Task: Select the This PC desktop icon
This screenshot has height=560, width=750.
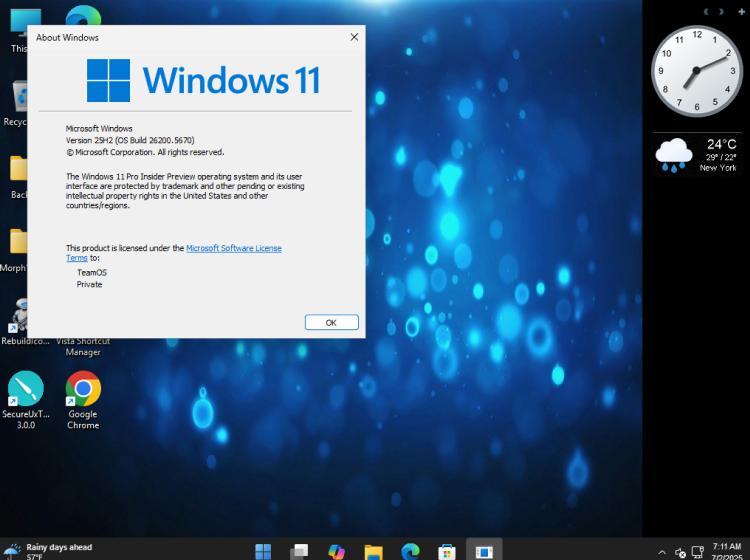Action: [x=19, y=30]
